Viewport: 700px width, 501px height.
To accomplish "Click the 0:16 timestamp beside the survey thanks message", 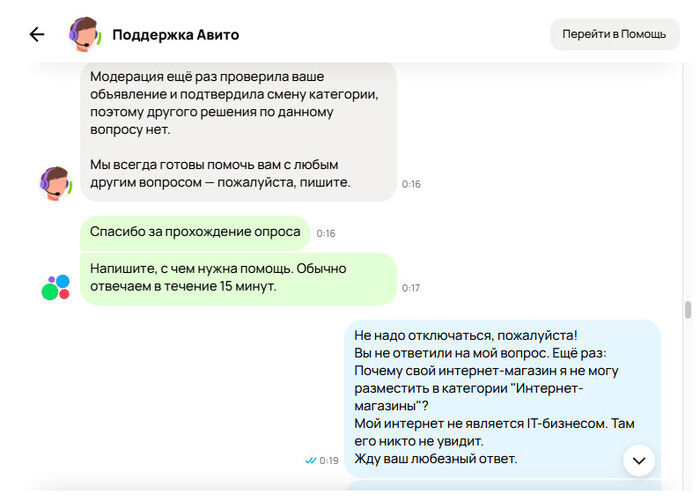I will (326, 233).
